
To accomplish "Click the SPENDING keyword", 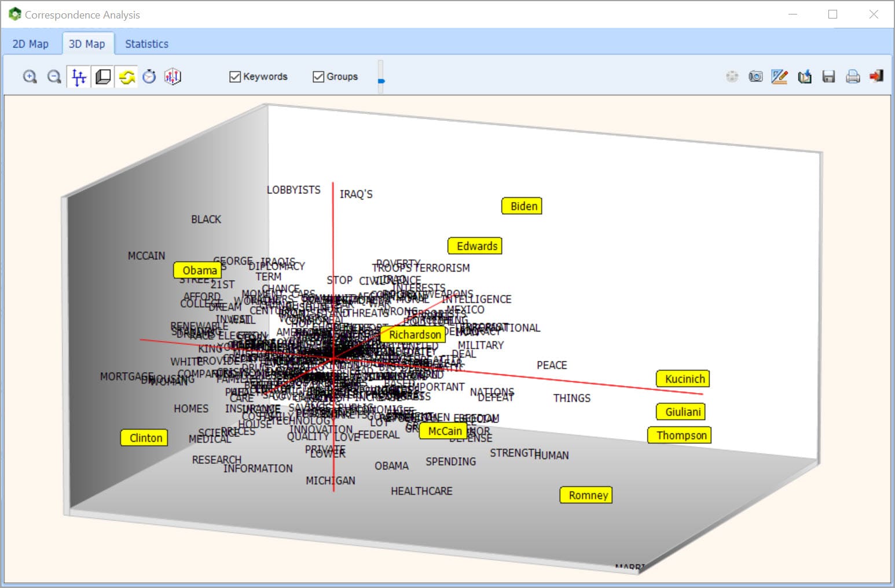I will coord(451,462).
